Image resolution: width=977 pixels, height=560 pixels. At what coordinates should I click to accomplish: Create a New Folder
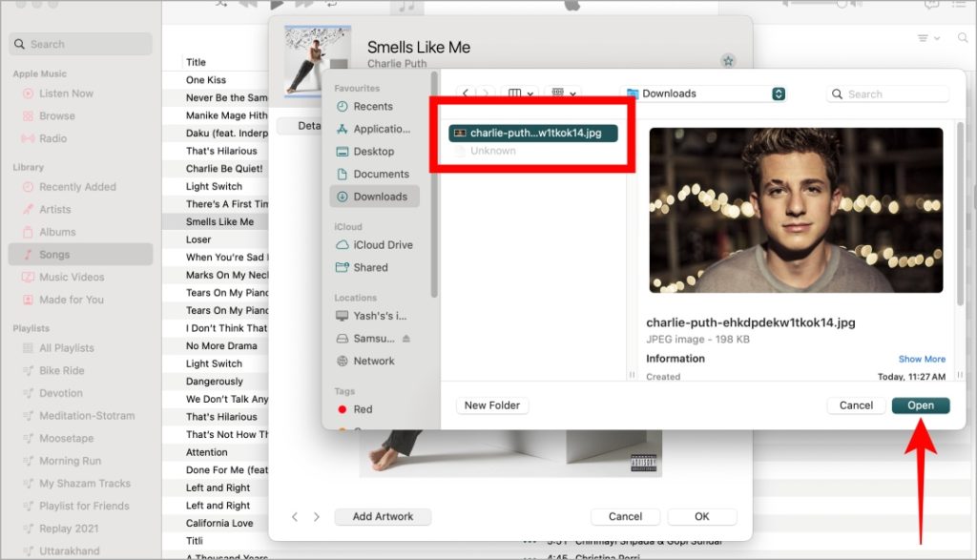491,405
